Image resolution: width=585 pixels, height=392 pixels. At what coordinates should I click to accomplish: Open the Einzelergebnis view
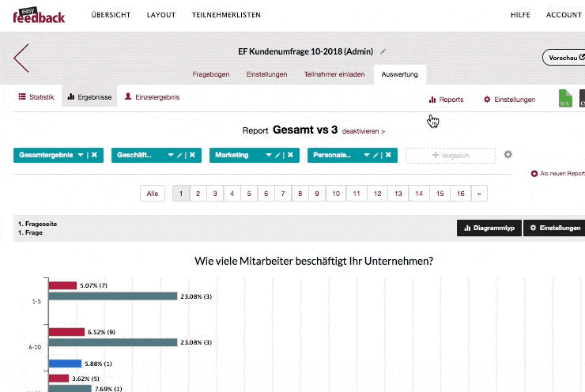click(152, 97)
